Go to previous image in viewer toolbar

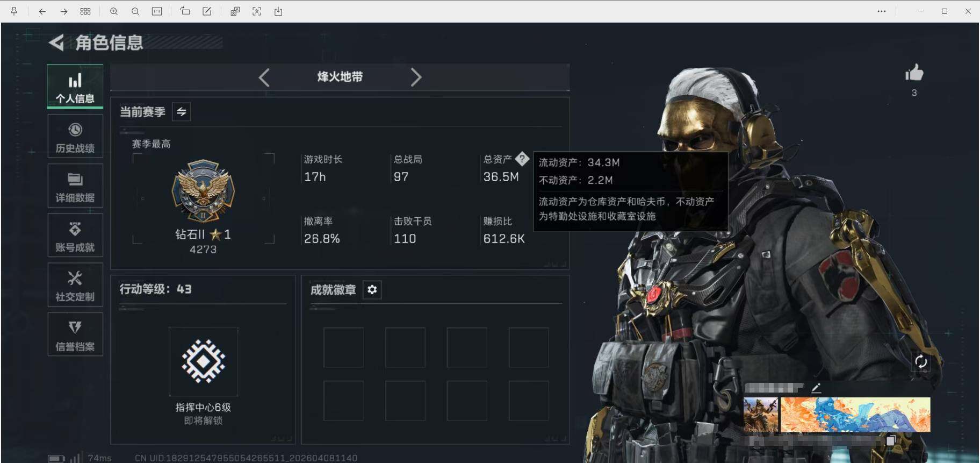[42, 11]
